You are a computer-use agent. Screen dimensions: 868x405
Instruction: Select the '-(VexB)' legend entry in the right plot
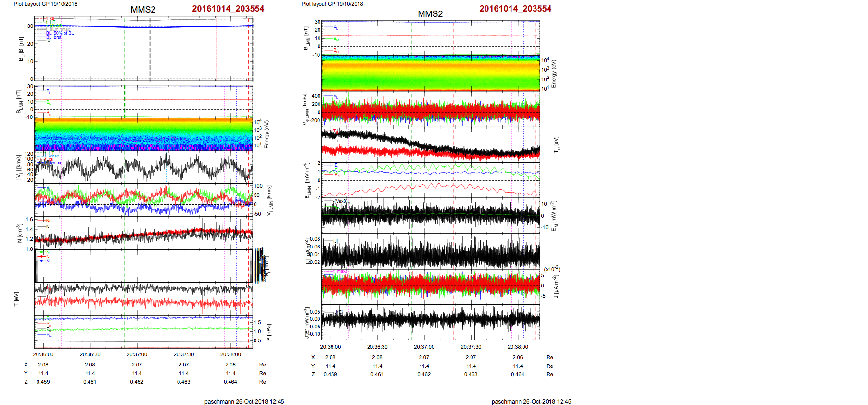point(342,202)
